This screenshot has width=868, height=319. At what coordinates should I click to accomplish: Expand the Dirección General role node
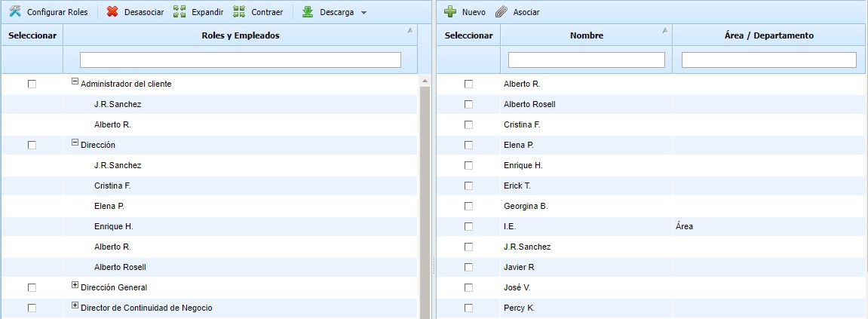(x=75, y=285)
